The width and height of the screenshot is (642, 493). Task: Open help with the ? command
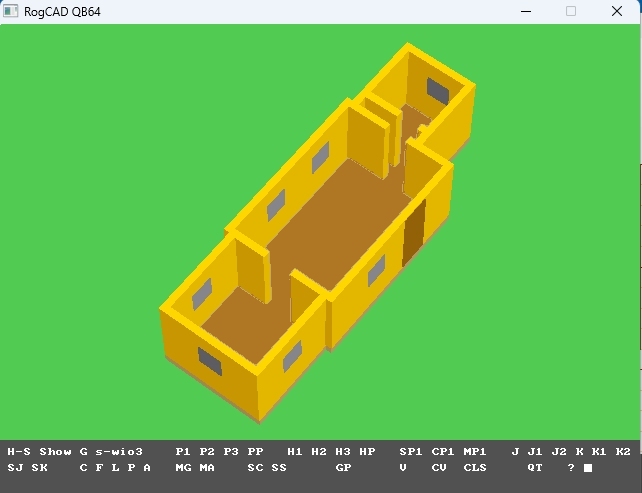click(571, 468)
